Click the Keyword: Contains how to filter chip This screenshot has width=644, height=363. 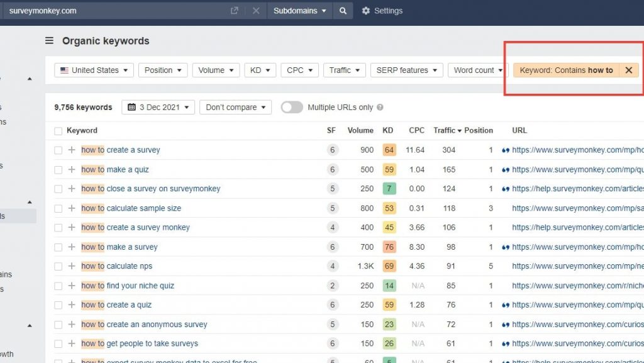click(x=567, y=70)
